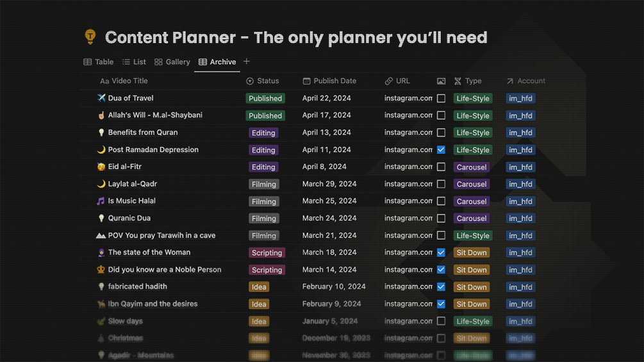Screen dimensions: 644x362
Task: Toggle checkbox for fabricated hadith row
Action: pos(441,287)
